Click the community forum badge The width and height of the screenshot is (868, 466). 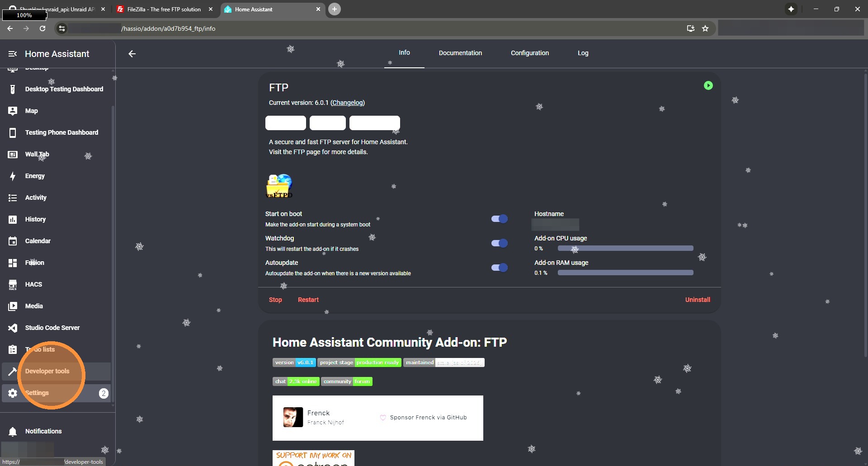(347, 381)
